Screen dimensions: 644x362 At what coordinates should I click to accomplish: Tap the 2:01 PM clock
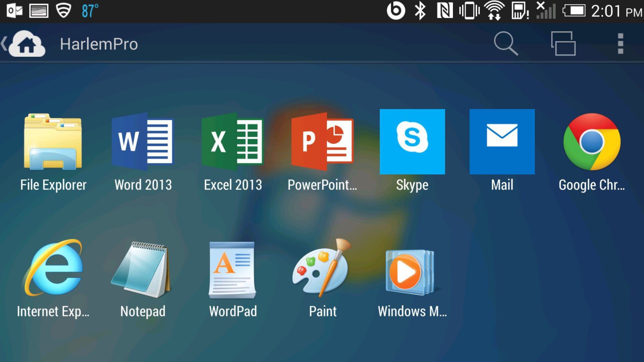616,11
